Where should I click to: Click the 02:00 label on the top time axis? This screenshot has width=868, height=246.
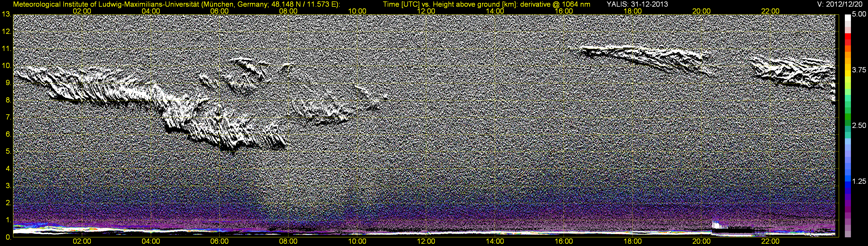coord(82,11)
